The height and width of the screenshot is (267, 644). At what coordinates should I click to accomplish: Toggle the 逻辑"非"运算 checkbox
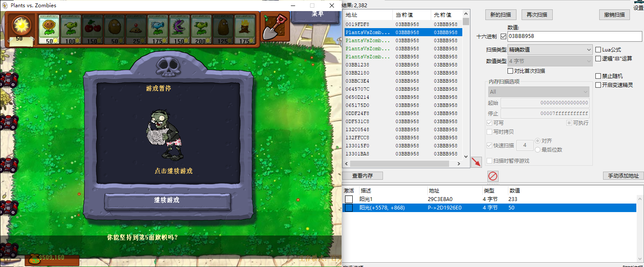[598, 58]
